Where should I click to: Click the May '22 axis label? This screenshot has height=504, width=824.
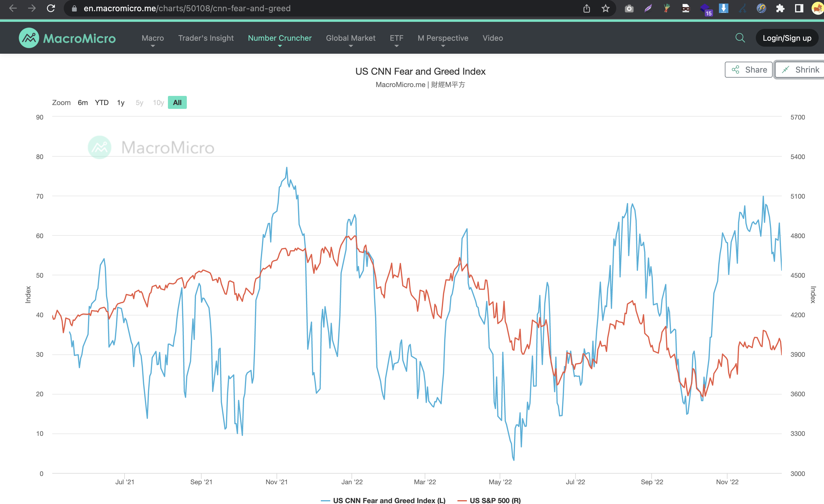click(500, 482)
